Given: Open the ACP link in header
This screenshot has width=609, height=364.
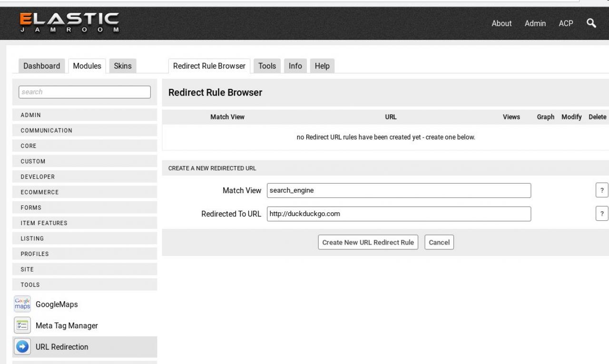Looking at the screenshot, I should pos(566,23).
